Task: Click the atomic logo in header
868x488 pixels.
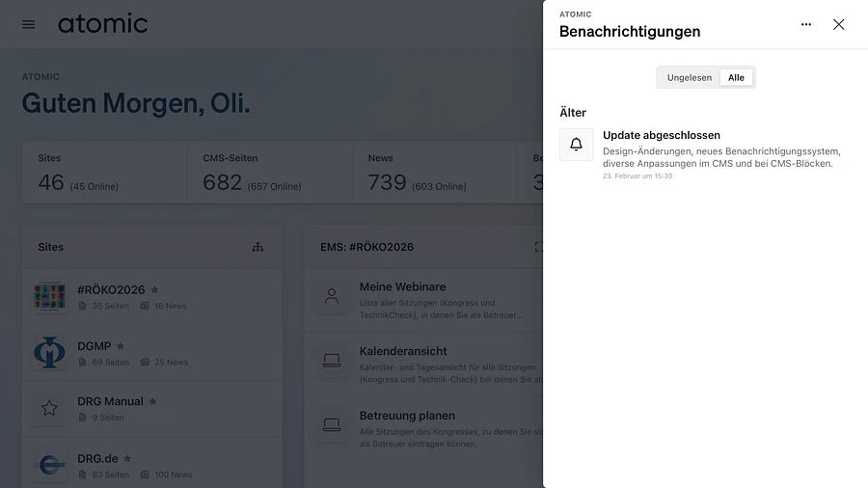Action: [102, 24]
